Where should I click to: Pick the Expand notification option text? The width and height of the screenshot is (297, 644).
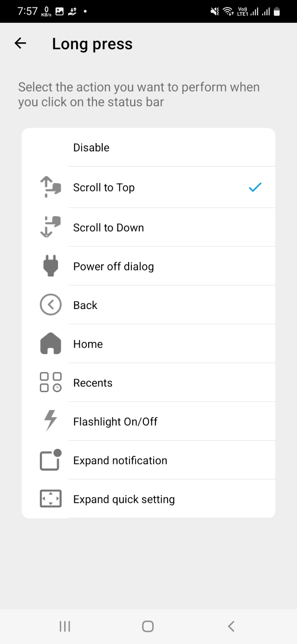coord(120,460)
